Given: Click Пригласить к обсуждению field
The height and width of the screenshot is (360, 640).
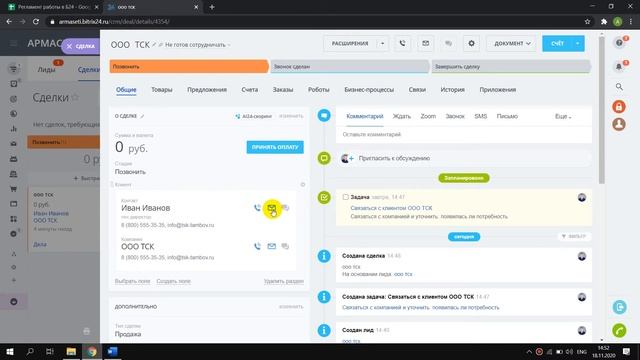Looking at the screenshot, I should [x=465, y=158].
